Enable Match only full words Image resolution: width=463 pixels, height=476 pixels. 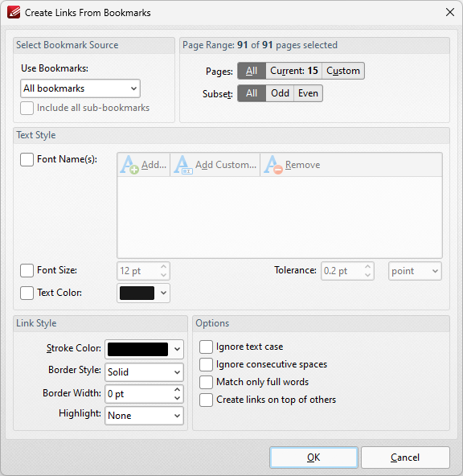click(206, 382)
